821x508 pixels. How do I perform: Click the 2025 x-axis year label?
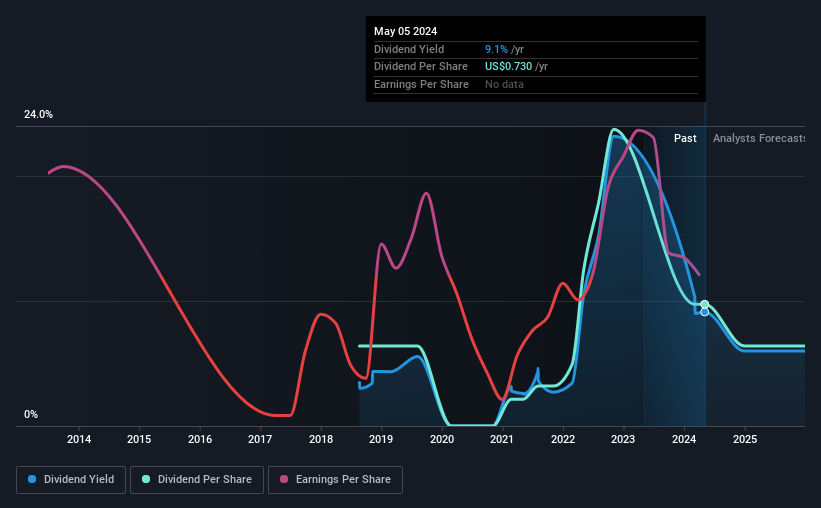click(x=745, y=439)
